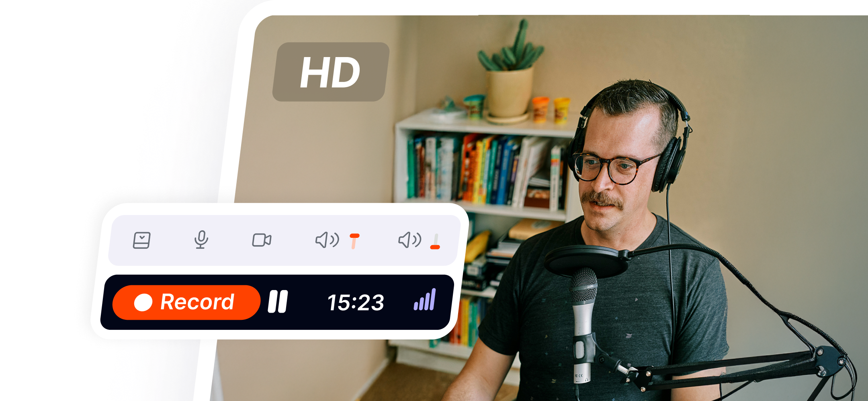Image resolution: width=868 pixels, height=401 pixels.
Task: Check the purple signal strength bars
Action: [x=425, y=299]
